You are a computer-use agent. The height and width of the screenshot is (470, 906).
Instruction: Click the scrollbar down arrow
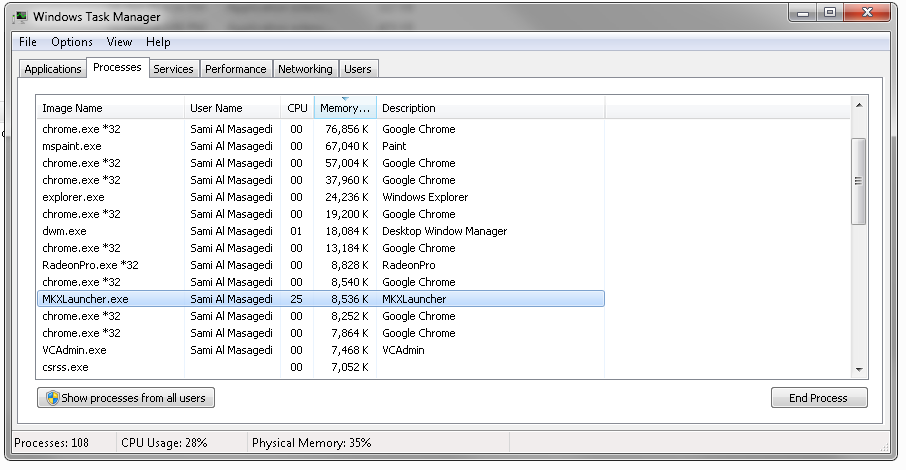pyautogui.click(x=859, y=369)
